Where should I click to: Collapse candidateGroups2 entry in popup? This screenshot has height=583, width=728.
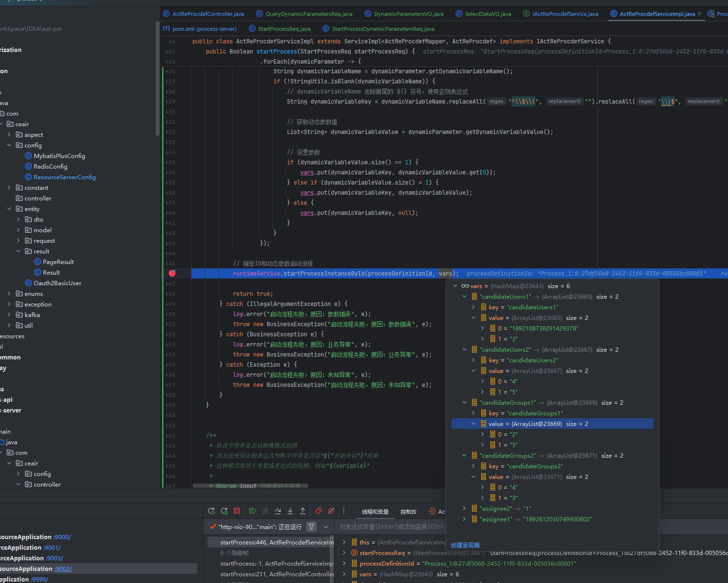(464, 455)
